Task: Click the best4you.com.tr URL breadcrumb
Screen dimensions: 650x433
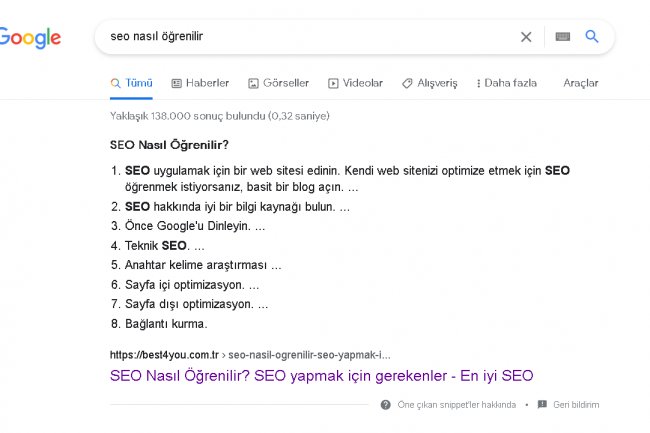Action: tap(250, 355)
